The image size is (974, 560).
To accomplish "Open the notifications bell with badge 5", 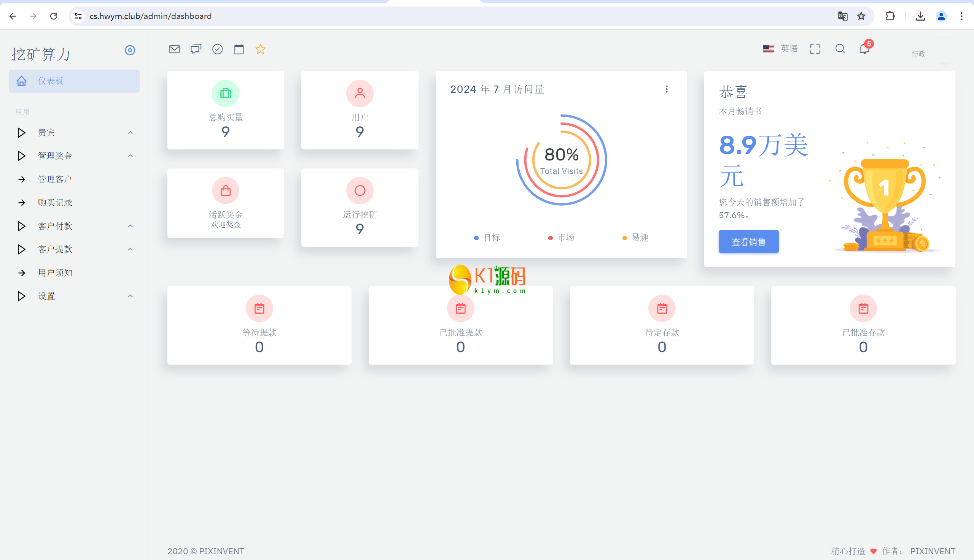I will point(865,48).
